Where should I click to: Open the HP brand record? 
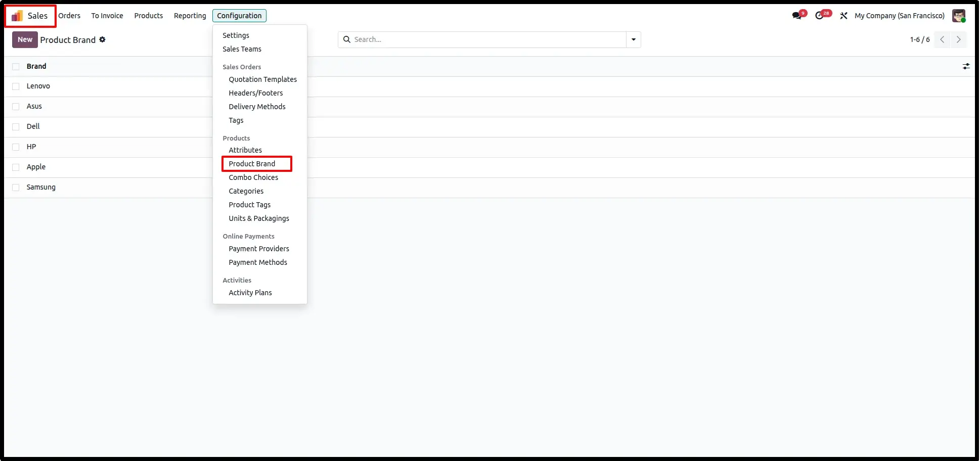[x=31, y=147]
